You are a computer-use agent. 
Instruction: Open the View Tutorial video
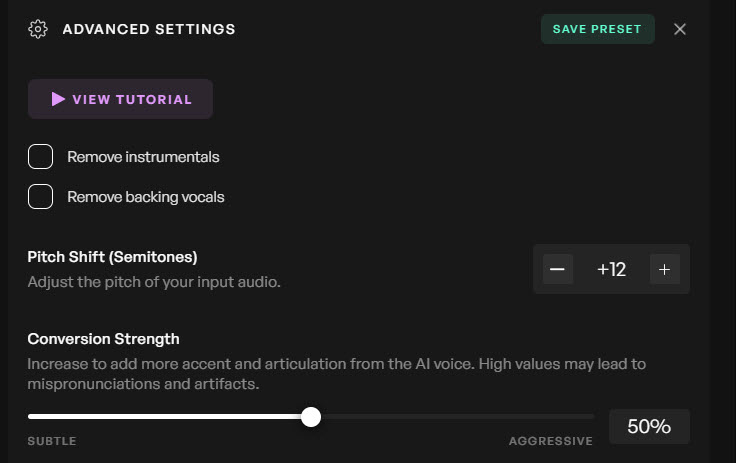[x=120, y=99]
